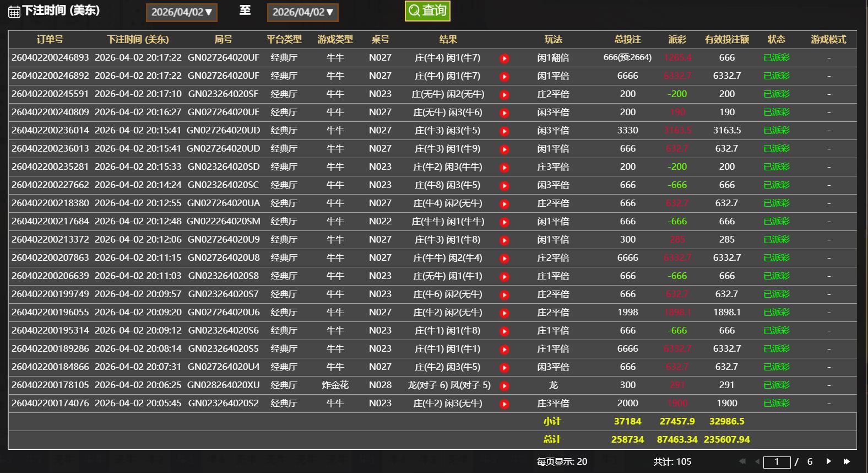Play replay for round GN027264020UD 闲3平倍
The image size is (868, 473).
pyautogui.click(x=504, y=131)
